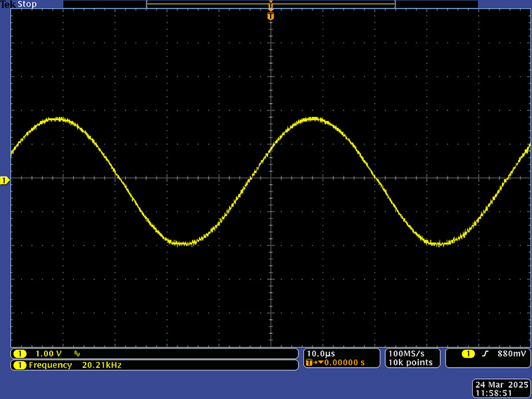Click the 100MS/s sample rate readout
The image size is (532, 399).
[x=405, y=353]
